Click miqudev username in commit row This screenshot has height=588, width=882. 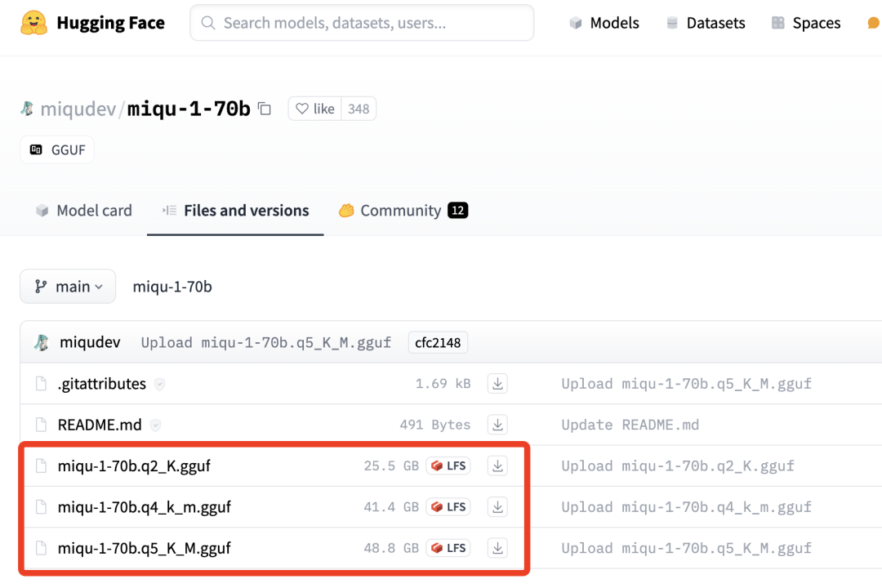(x=90, y=342)
